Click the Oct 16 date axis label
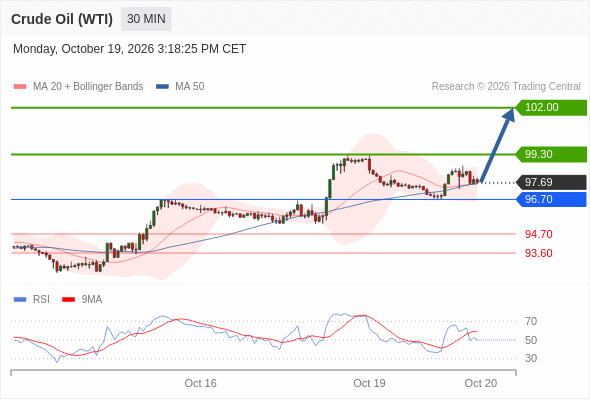 pos(201,383)
